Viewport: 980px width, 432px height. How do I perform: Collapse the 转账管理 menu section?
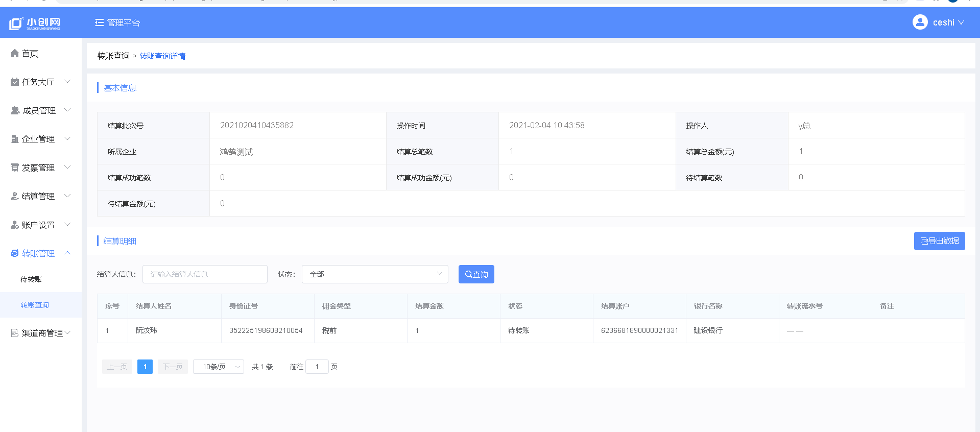click(67, 253)
